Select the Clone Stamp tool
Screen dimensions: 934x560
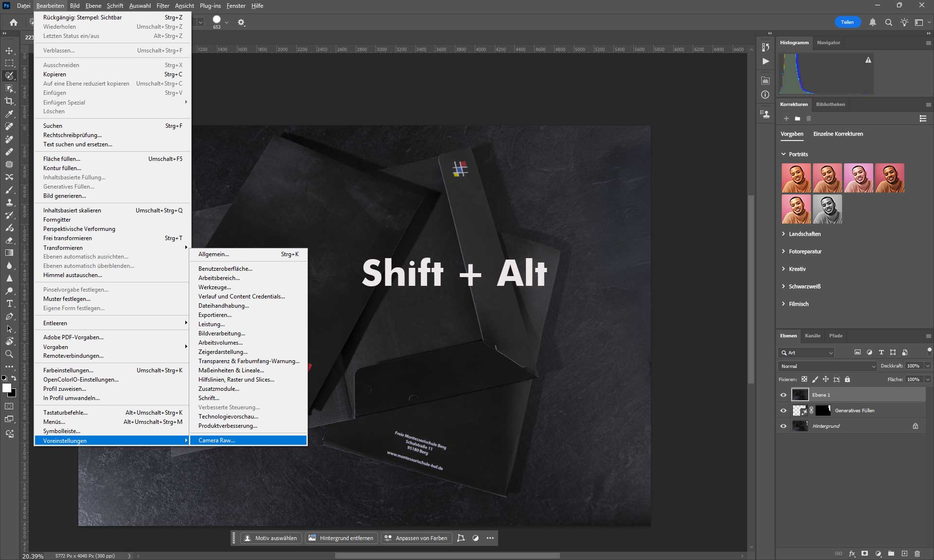9,202
